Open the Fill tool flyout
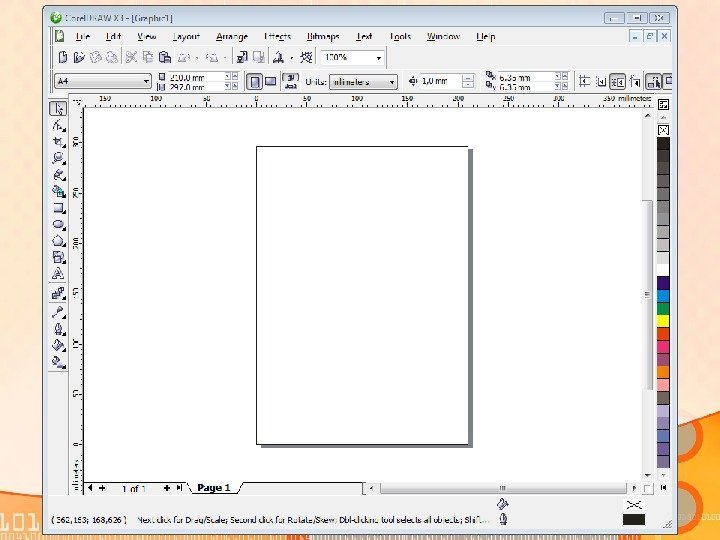Image resolution: width=720 pixels, height=540 pixels. 58,345
